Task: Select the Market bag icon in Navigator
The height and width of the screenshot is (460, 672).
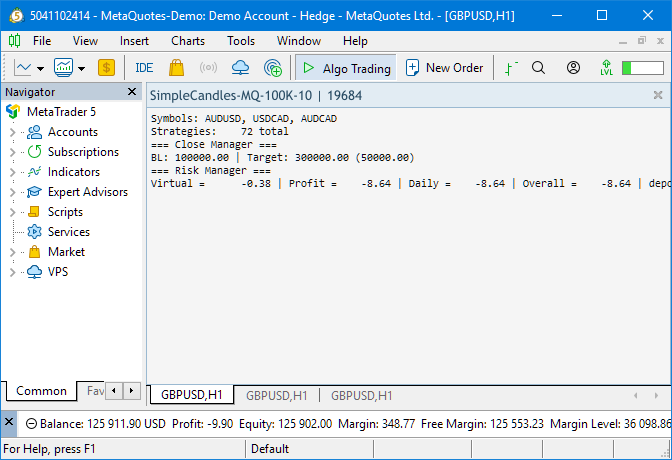Action: pos(34,252)
